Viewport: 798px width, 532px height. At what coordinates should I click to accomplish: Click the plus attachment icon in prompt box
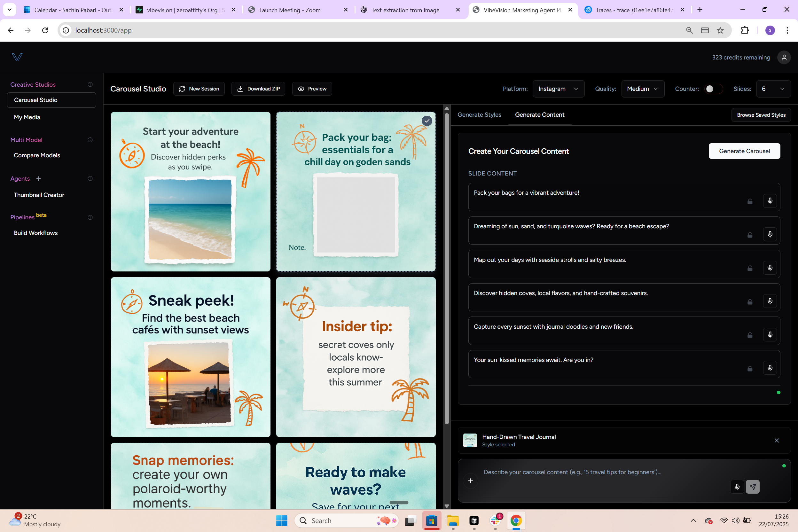[x=470, y=481]
